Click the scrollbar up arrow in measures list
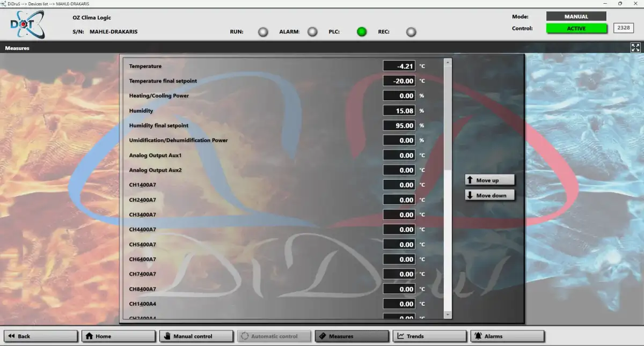Screen dimensions: 644x346 [448, 62]
